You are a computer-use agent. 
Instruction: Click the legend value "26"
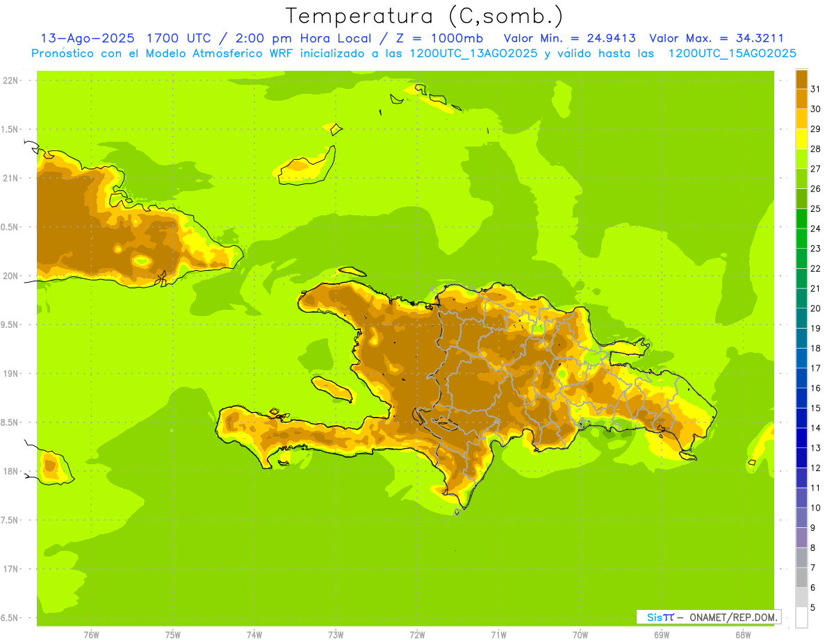pos(816,188)
